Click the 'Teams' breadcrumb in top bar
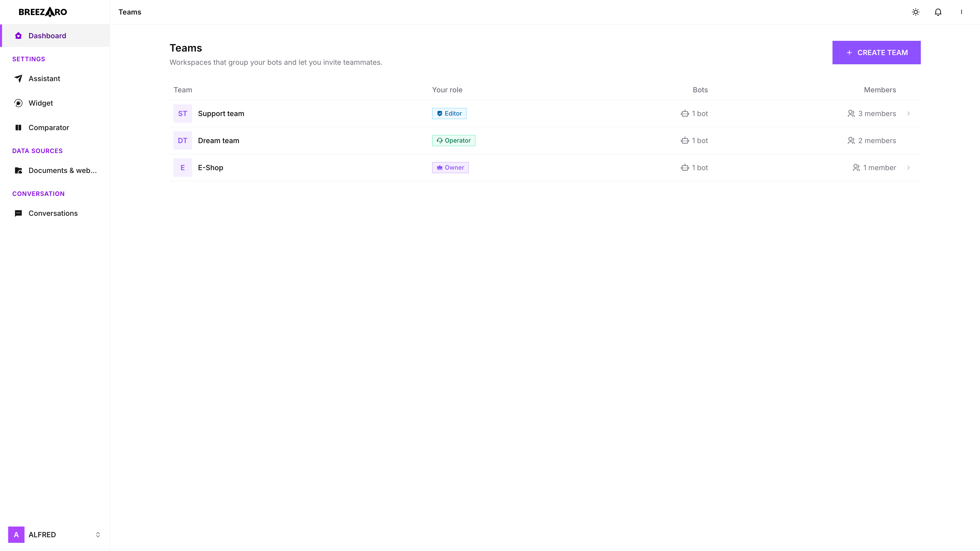The width and height of the screenshot is (980, 551). tap(130, 12)
